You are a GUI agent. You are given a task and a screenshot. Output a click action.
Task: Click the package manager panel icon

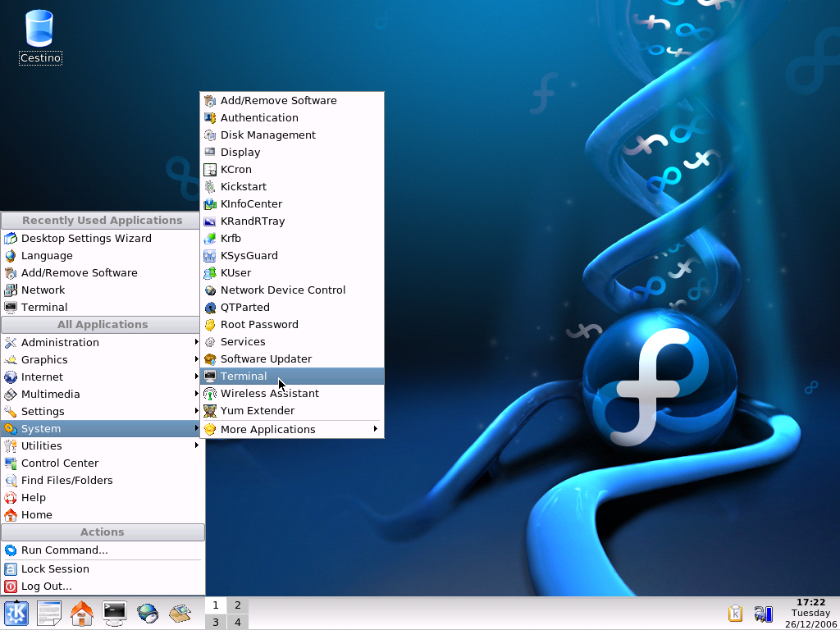pos(180,614)
